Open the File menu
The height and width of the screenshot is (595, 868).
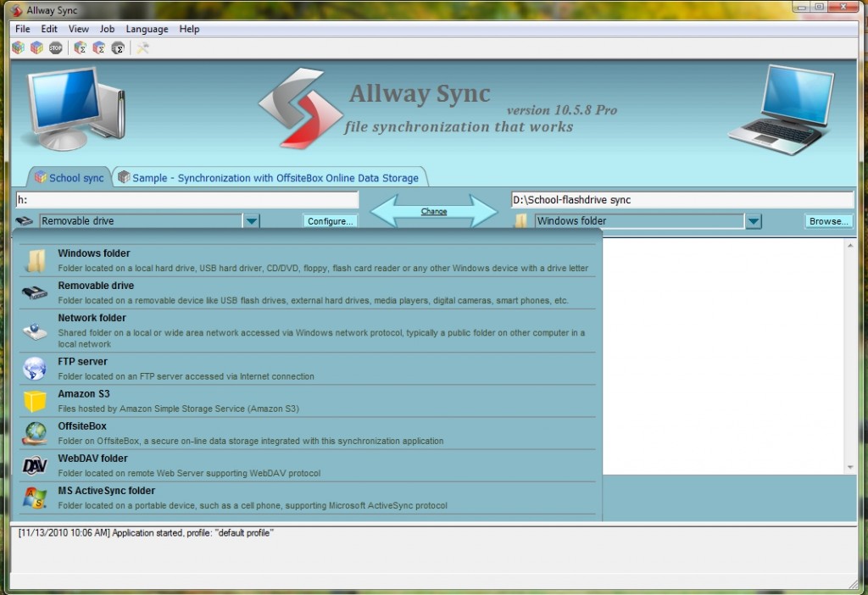(23, 29)
